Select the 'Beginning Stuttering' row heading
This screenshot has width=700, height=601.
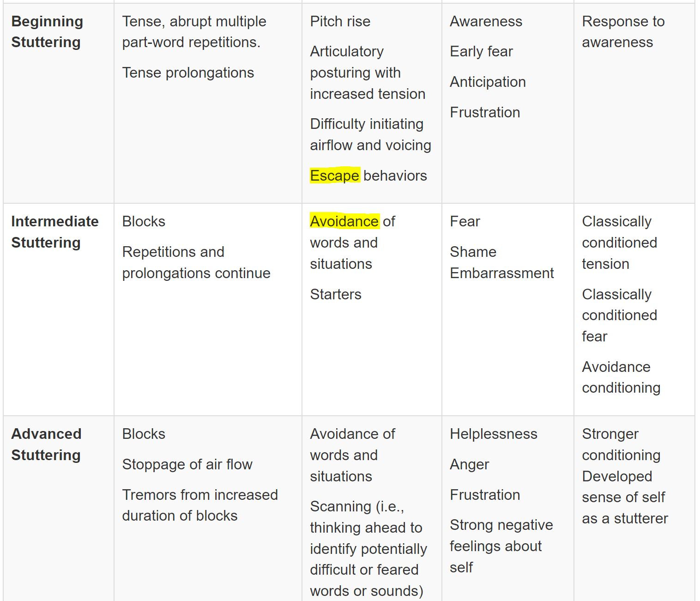(x=47, y=31)
